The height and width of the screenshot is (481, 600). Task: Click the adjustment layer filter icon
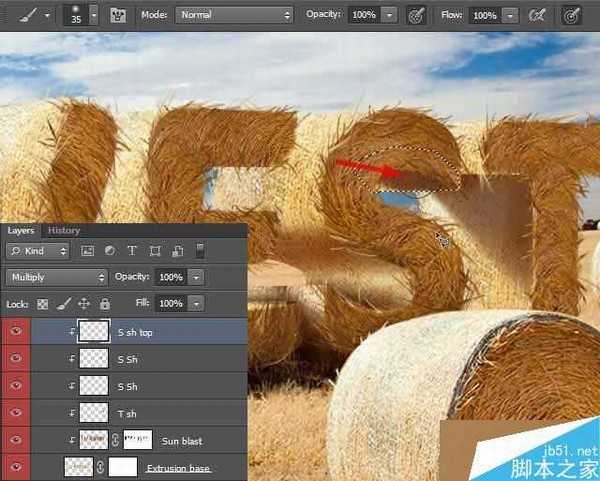click(109, 250)
